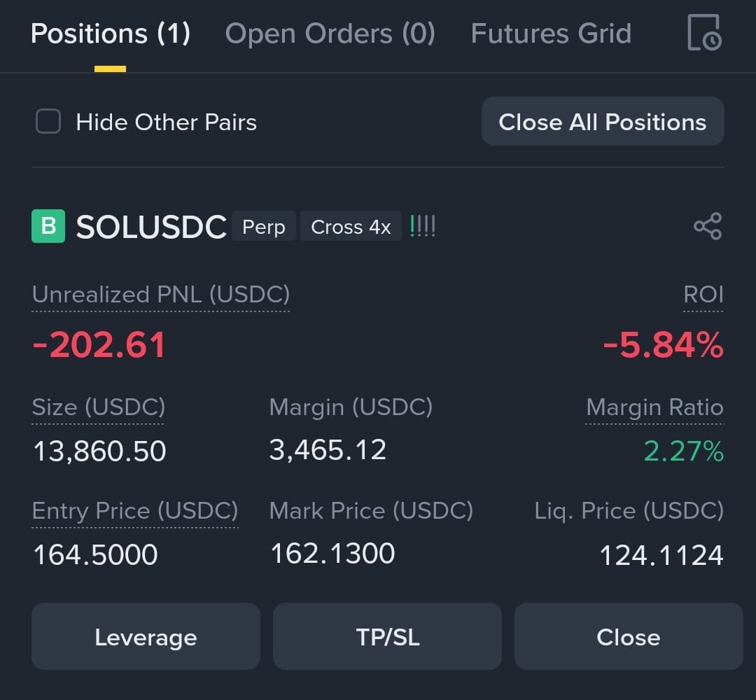Click the Close All Positions button

tap(603, 122)
